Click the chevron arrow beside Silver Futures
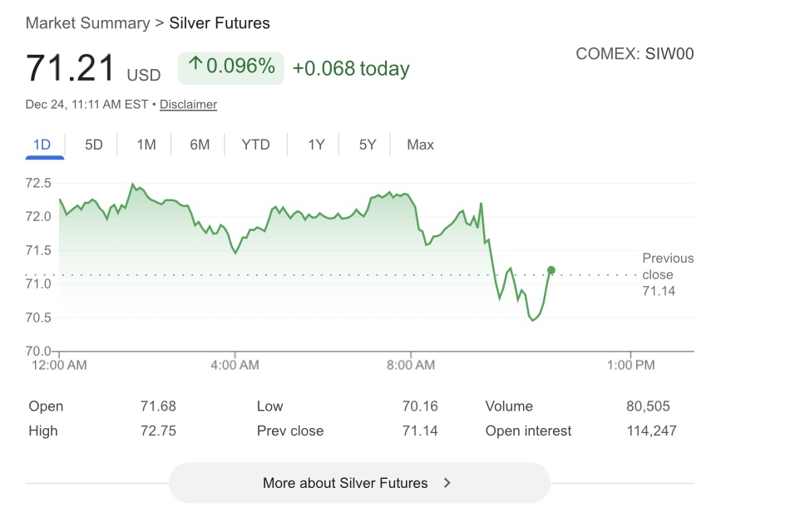810x532 pixels. pyautogui.click(x=447, y=483)
